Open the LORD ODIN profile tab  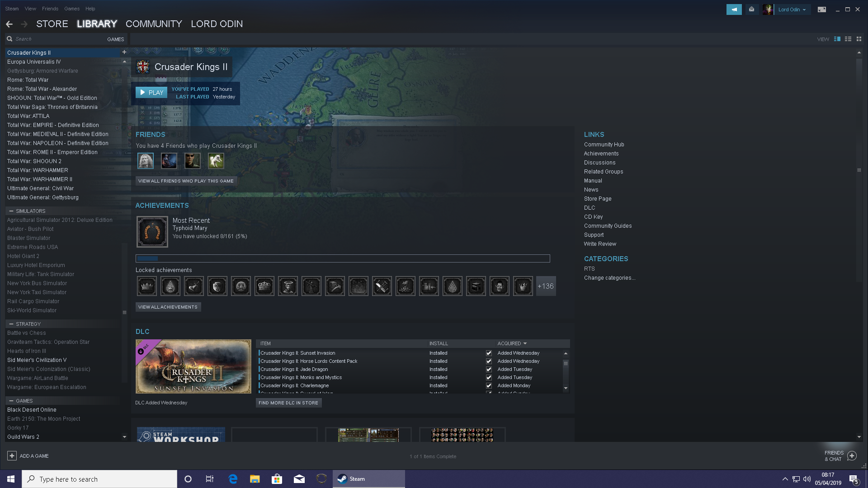coord(217,24)
